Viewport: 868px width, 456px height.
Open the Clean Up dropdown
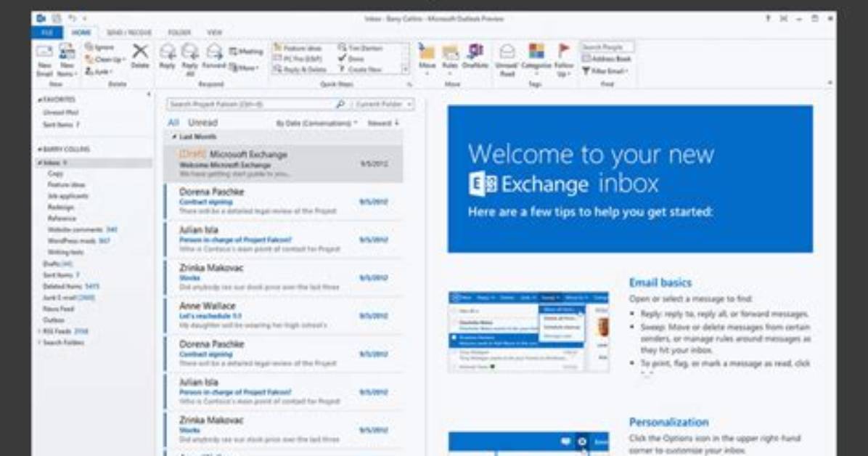point(105,60)
